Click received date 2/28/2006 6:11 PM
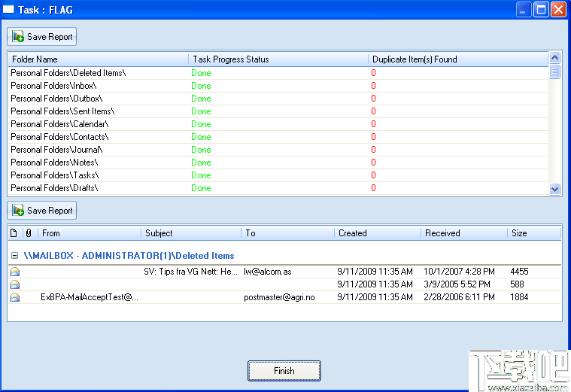This screenshot has height=392, width=571. pyautogui.click(x=459, y=297)
